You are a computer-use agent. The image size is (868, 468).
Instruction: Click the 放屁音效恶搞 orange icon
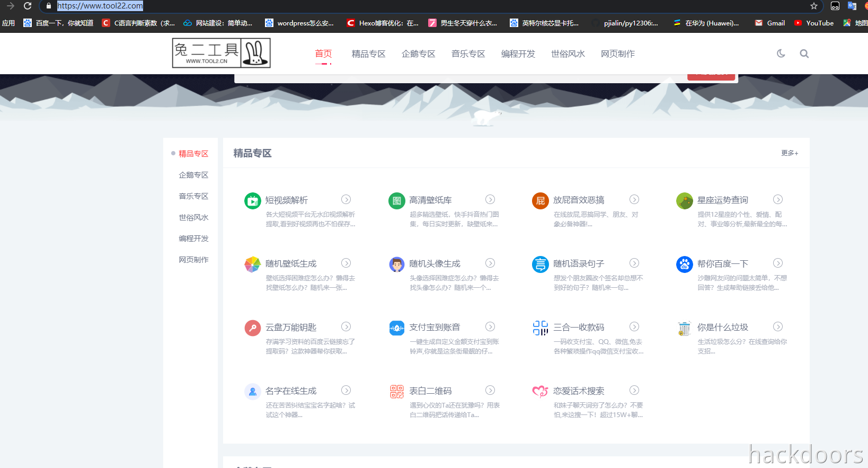pos(541,201)
